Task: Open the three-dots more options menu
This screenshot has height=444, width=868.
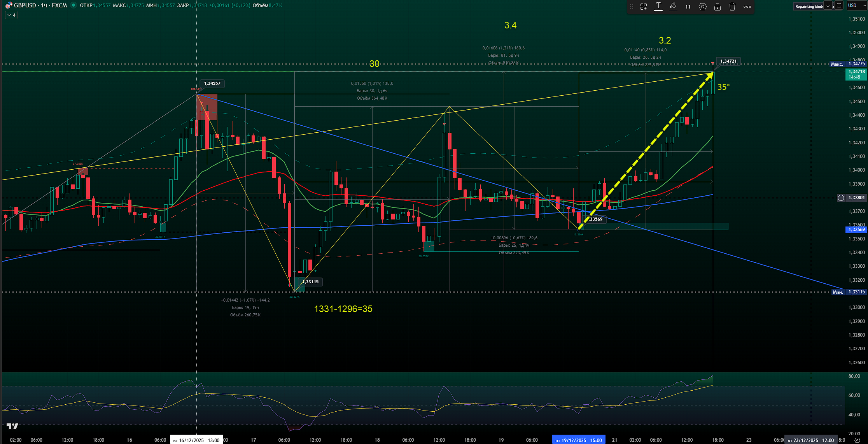Action: pyautogui.click(x=747, y=7)
